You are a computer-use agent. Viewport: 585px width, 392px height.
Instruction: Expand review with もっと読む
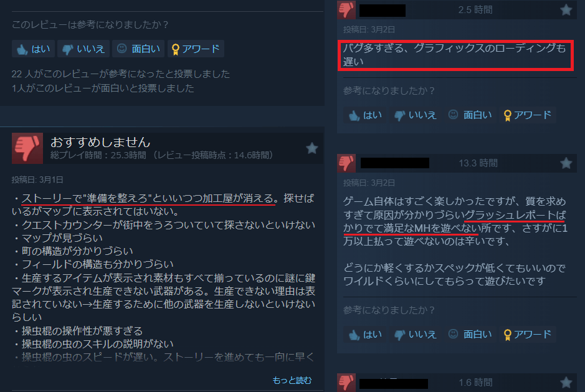[x=292, y=380]
